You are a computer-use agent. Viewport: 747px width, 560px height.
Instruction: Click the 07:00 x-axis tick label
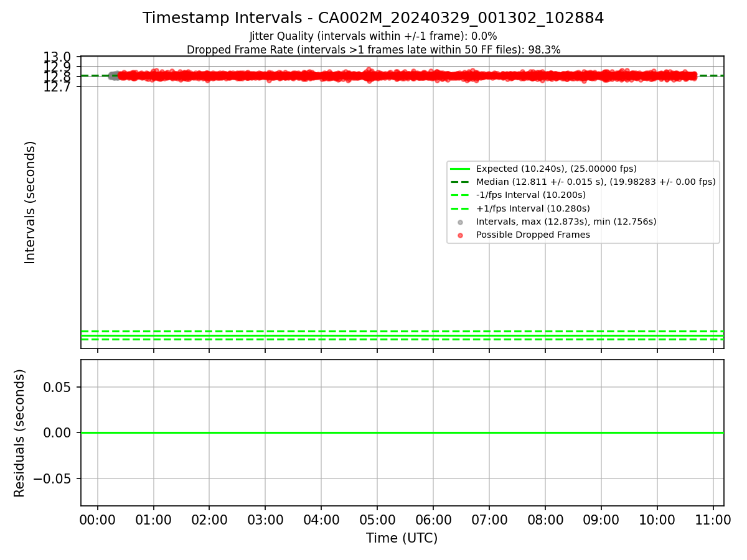tap(489, 520)
